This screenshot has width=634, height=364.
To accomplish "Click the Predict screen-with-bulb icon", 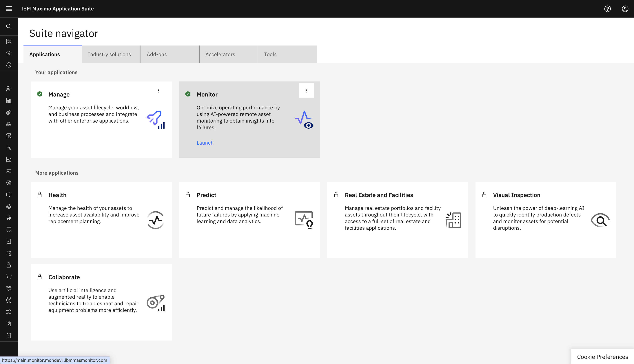I will point(304,220).
